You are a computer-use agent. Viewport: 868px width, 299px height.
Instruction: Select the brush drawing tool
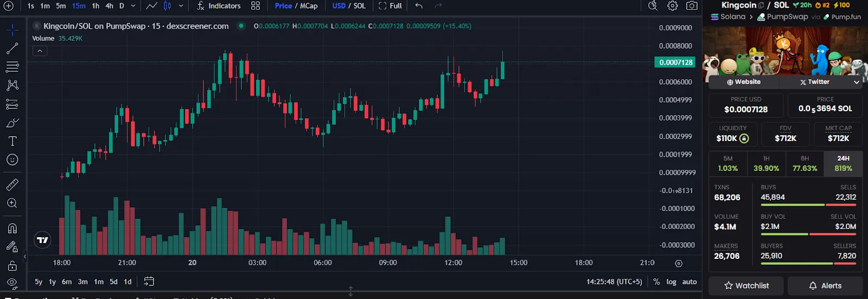point(12,123)
